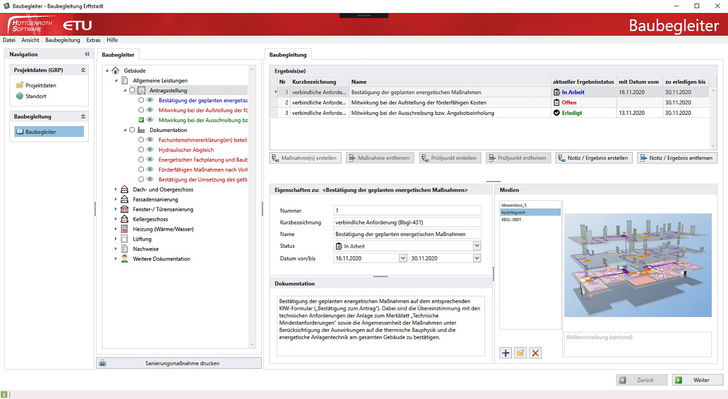
Task: Expand the Dach- und Obergeschoss tree node
Action: point(116,190)
